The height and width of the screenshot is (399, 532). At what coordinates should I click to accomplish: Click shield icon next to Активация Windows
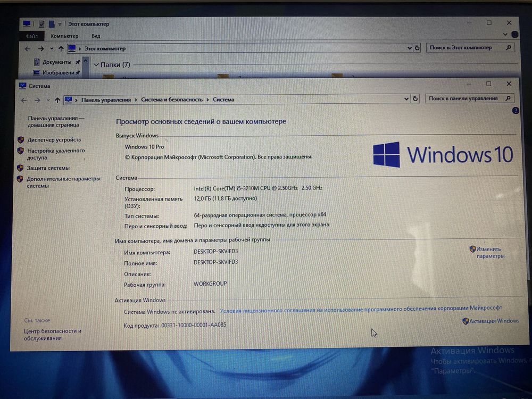pyautogui.click(x=465, y=321)
